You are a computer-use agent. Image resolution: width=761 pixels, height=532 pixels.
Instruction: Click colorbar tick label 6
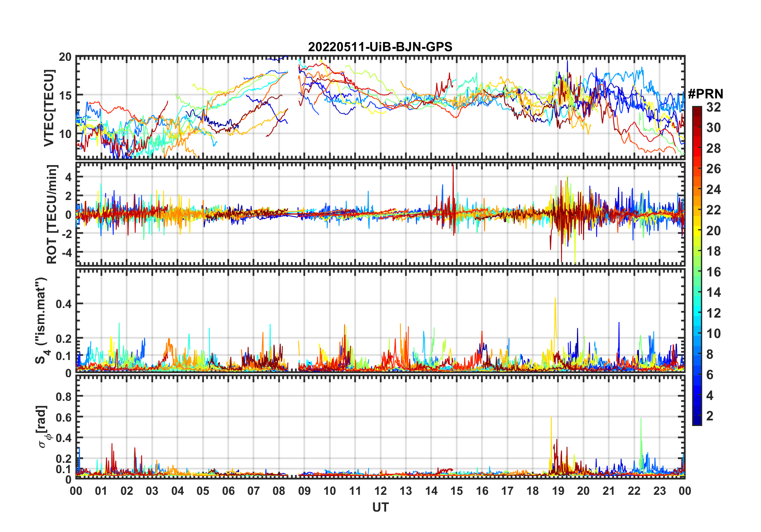tap(710, 375)
